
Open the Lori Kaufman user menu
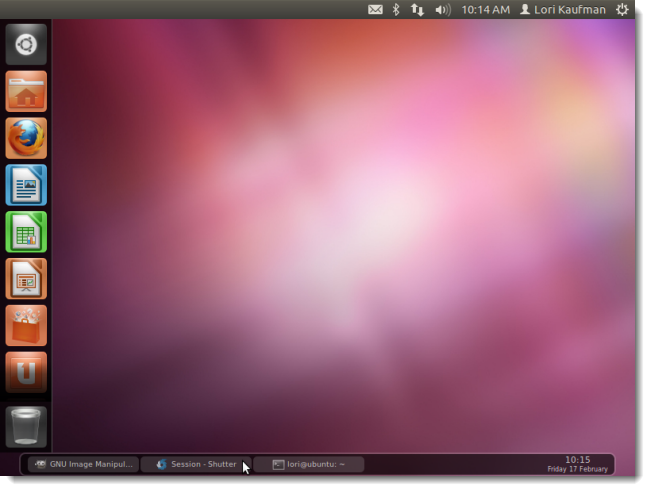[563, 10]
